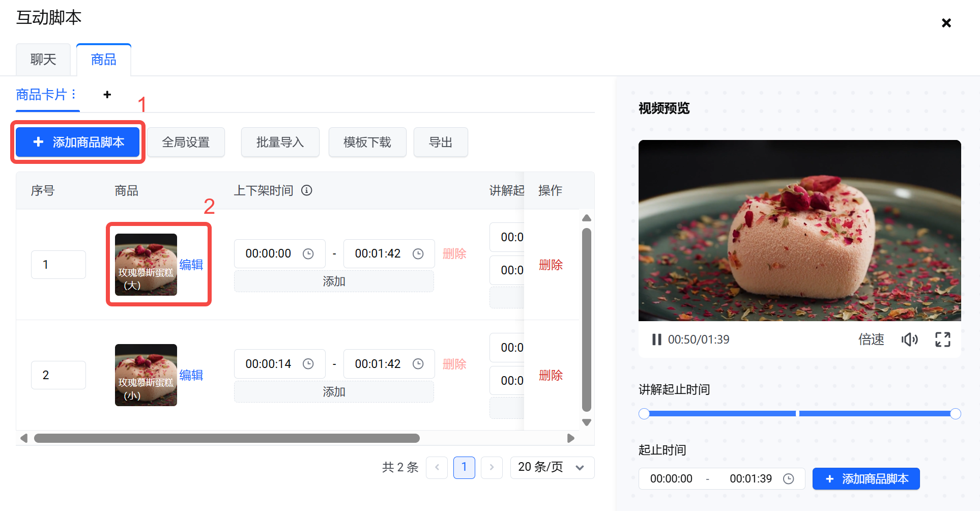Open clock picker for row 1 end time
980x511 pixels.
[418, 253]
